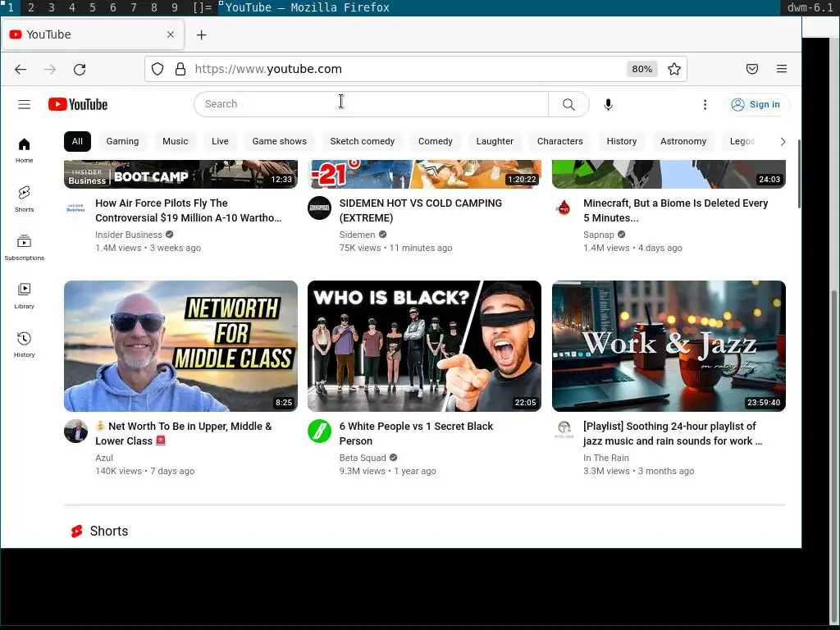Visit Sidemen channel name

pyautogui.click(x=357, y=235)
